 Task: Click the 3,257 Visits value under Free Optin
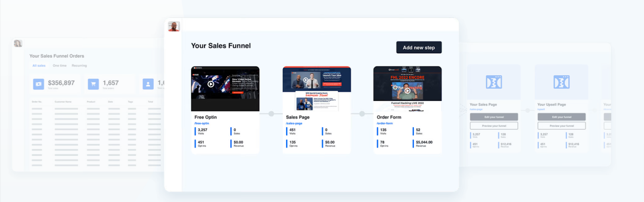[202, 130]
